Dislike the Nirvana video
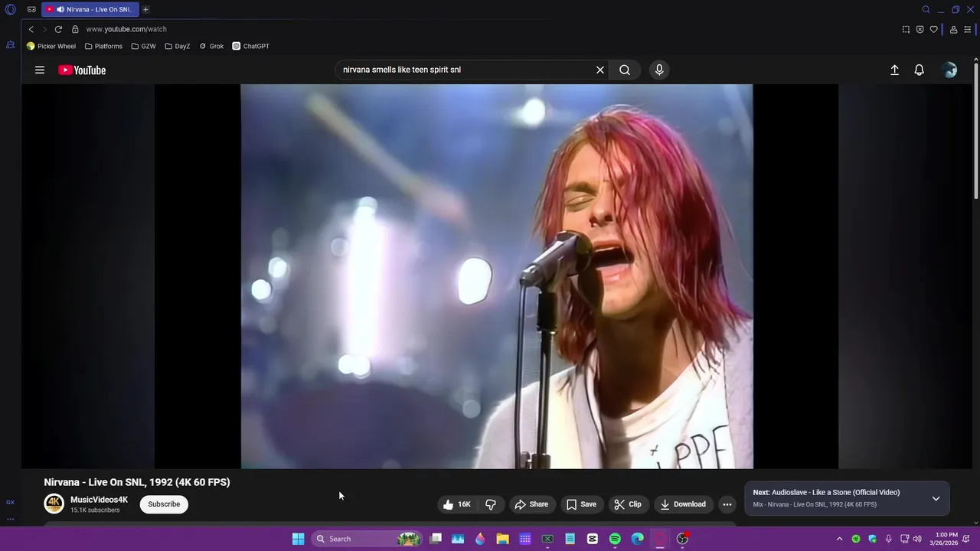980x551 pixels. pos(491,504)
